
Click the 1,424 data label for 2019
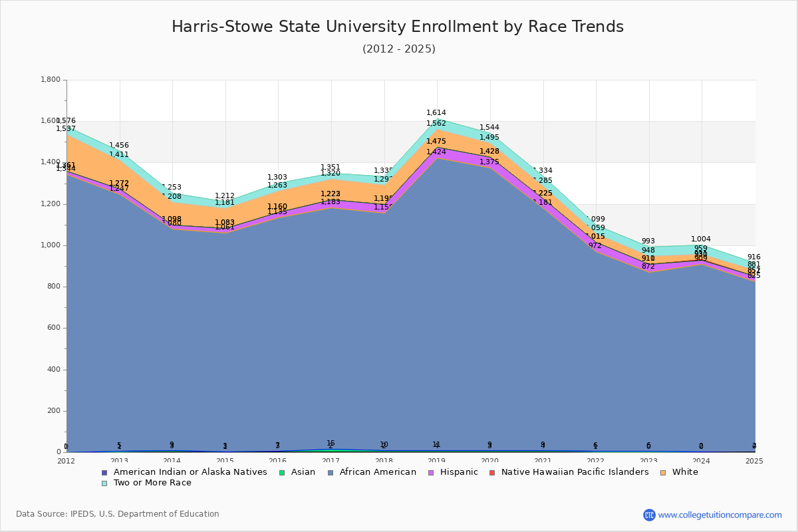(436, 152)
